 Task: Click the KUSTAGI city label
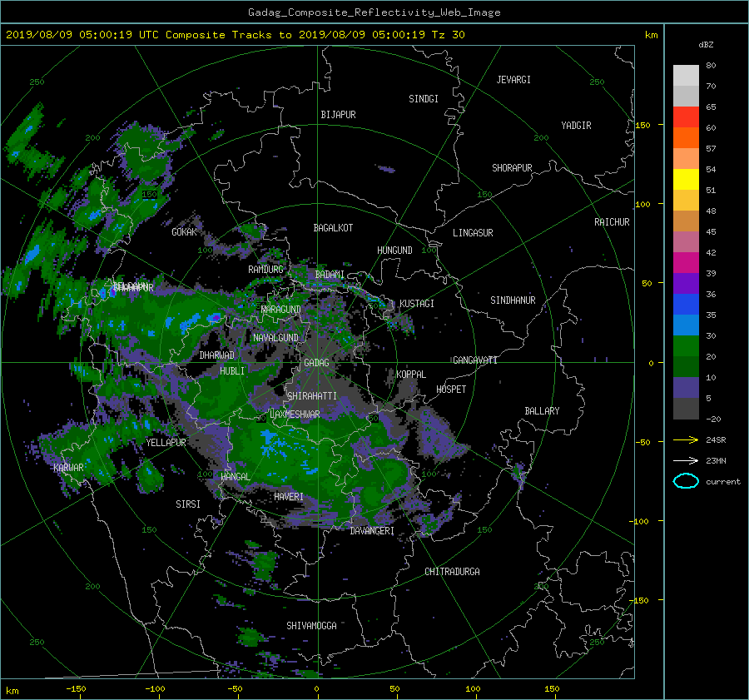pos(417,304)
